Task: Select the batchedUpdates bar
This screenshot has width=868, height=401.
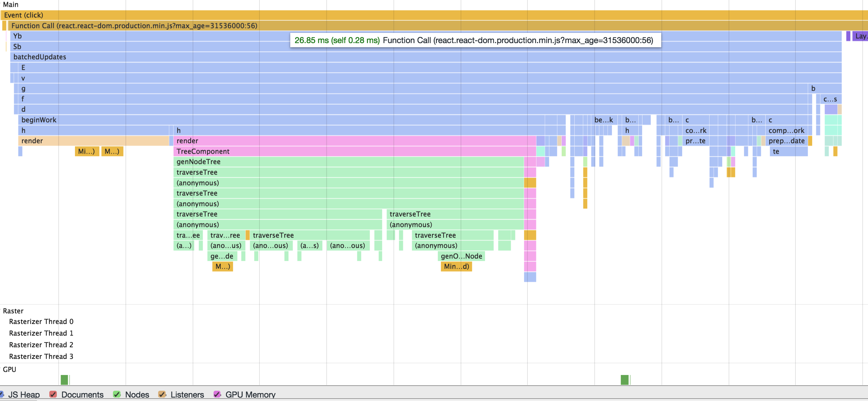Action: (x=426, y=57)
